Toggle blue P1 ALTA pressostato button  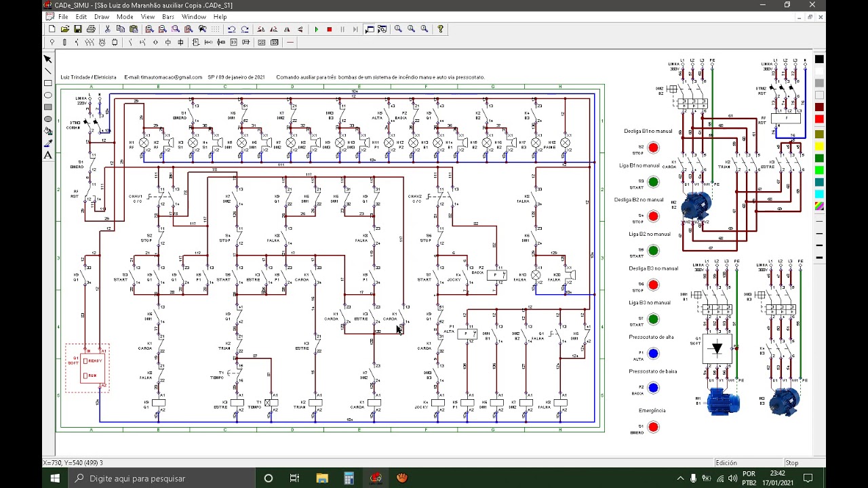pos(653,353)
